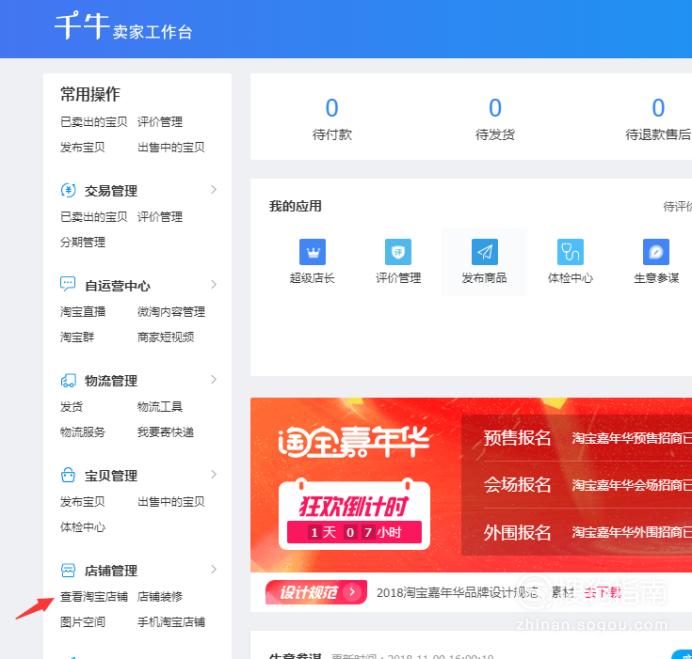Open 出售中的宝贝 under 宝贝管理
This screenshot has height=659, width=692.
pyautogui.click(x=171, y=501)
